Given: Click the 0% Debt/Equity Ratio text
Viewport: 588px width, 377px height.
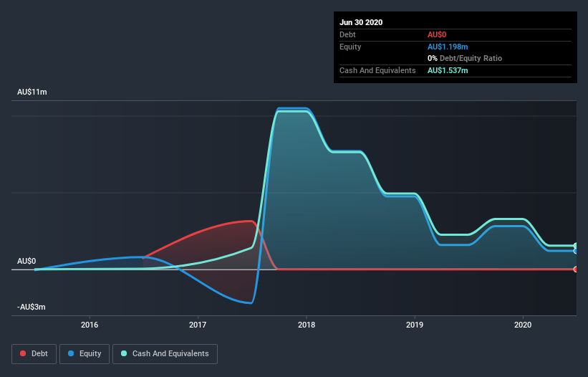Looking at the screenshot, I should tap(465, 58).
